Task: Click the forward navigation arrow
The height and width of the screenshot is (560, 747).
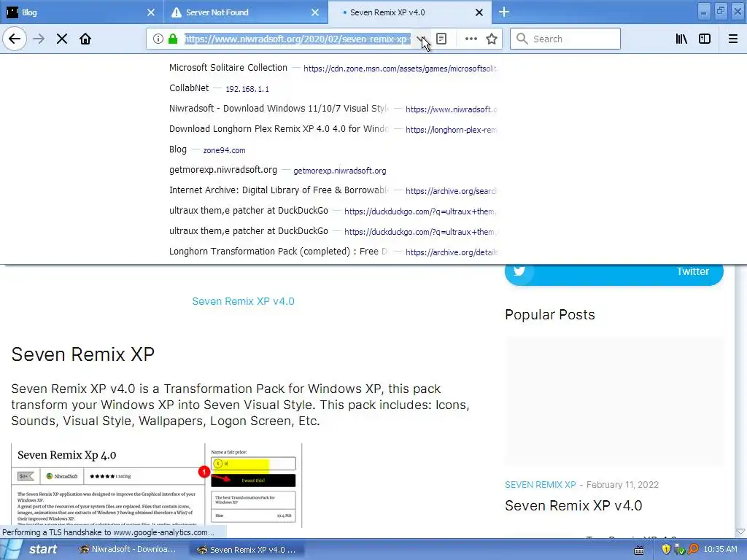Action: (39, 39)
